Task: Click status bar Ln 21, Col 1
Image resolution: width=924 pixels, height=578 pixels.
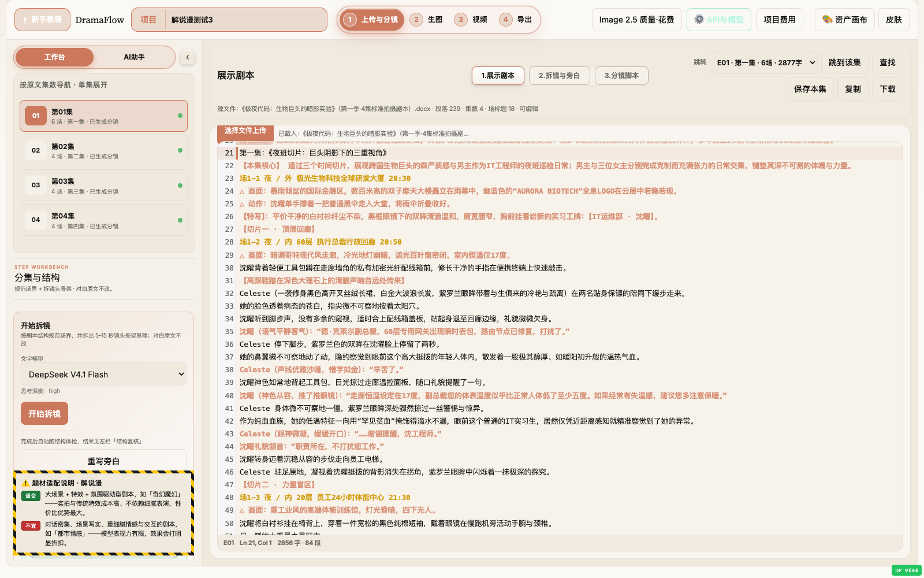Action: [x=255, y=543]
